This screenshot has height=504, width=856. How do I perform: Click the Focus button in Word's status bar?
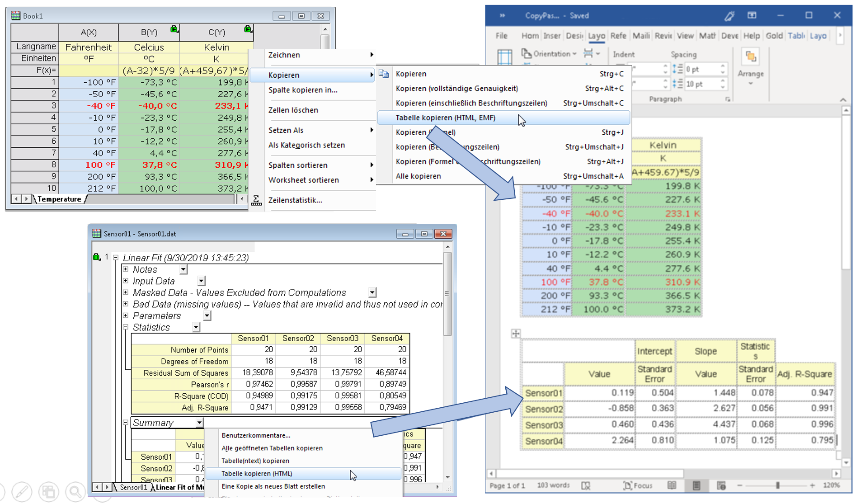pos(638,485)
